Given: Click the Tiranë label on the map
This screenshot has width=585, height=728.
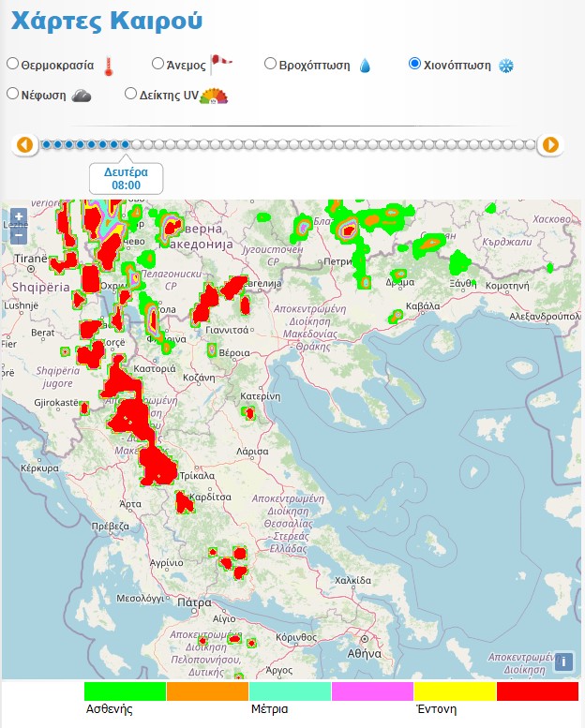Looking at the screenshot, I should 31,259.
